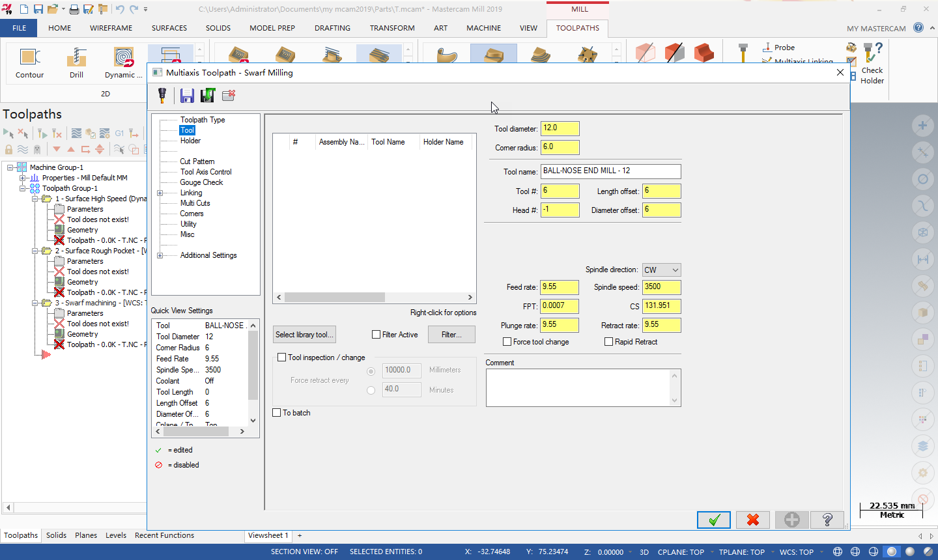The height and width of the screenshot is (560, 938).
Task: Collapse operation 2 Surface Rough Pocket node
Action: [x=35, y=251]
